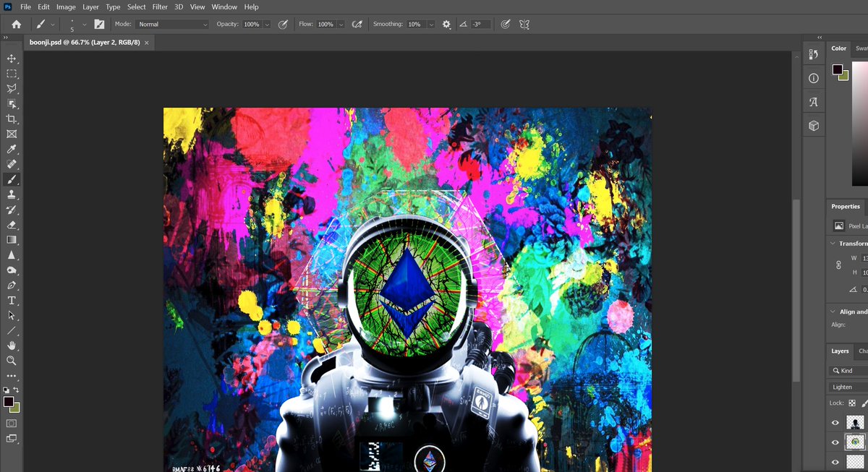Open the File menu

click(x=25, y=7)
